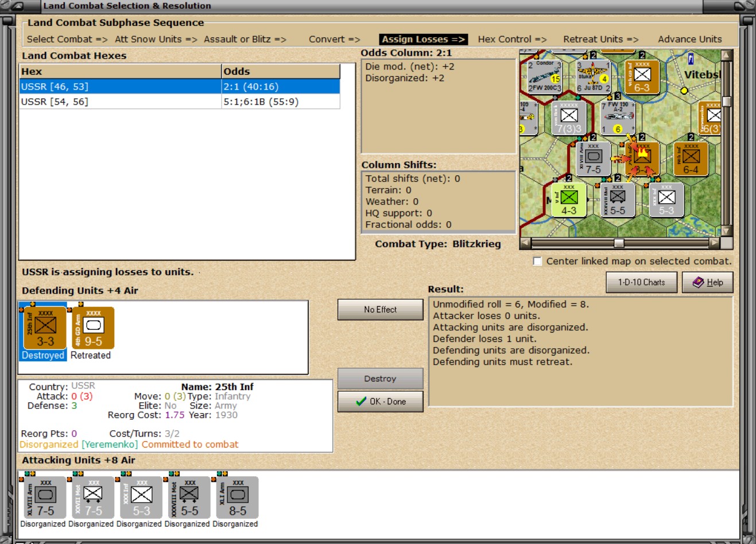
Task: Click the map horizontal scrollbar thumb
Action: (x=619, y=243)
